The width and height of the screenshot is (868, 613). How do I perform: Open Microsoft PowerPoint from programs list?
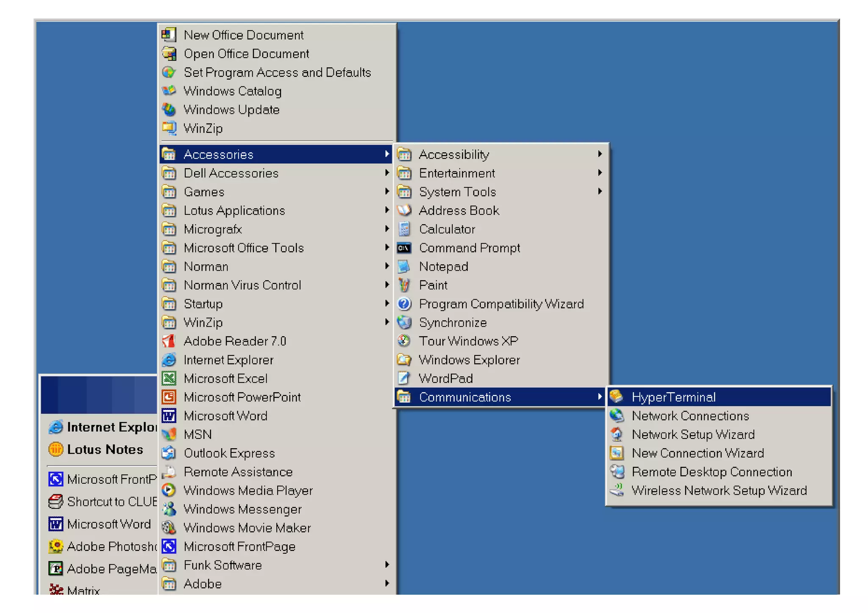pyautogui.click(x=242, y=397)
